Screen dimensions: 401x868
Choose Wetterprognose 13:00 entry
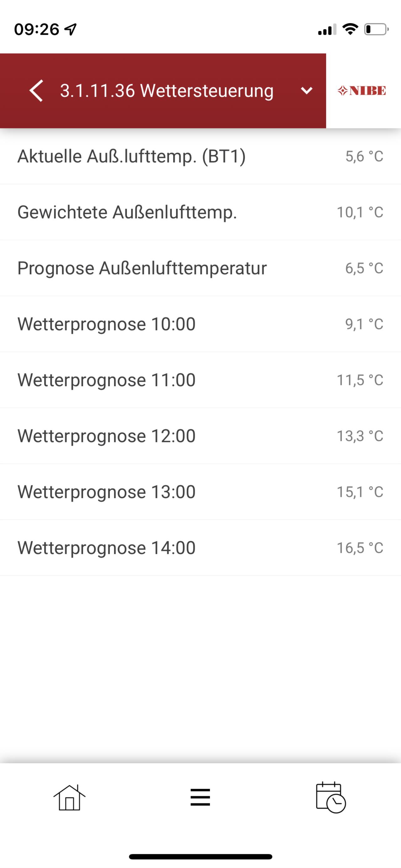tap(200, 492)
